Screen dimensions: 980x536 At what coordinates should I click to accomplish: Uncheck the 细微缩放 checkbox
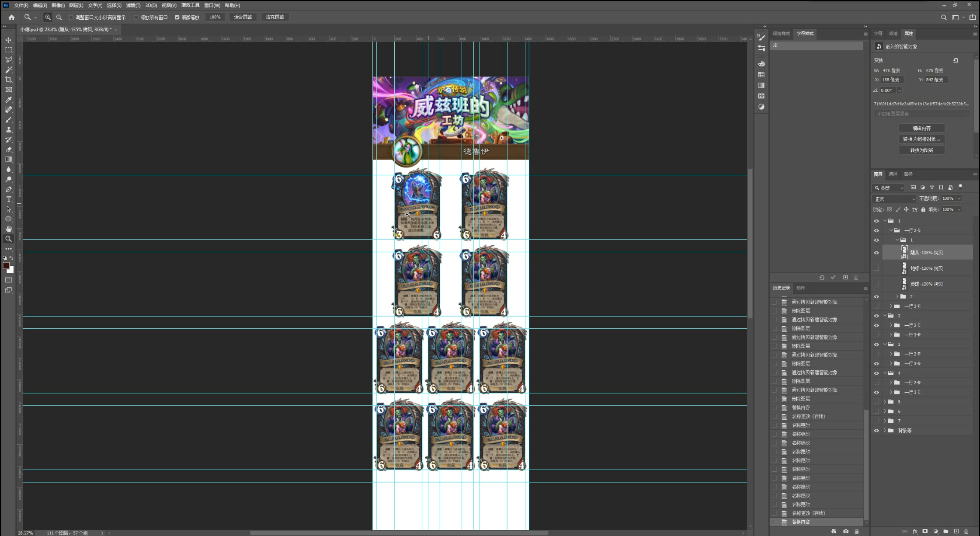tap(177, 17)
